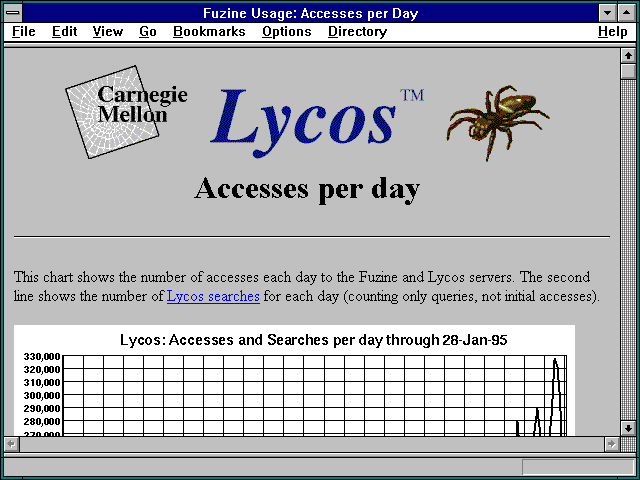The height and width of the screenshot is (480, 640).
Task: Click the 290,000 axis label
Action: click(x=42, y=408)
